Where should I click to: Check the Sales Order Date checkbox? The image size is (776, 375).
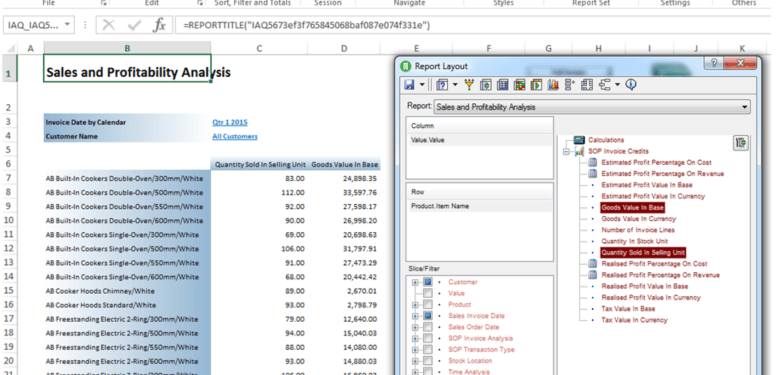(428, 327)
